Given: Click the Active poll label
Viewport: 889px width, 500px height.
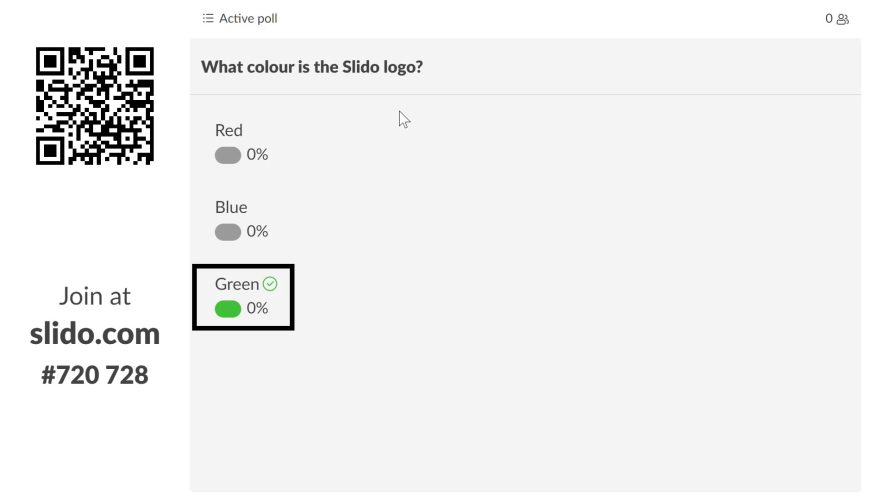Looking at the screenshot, I should [248, 18].
